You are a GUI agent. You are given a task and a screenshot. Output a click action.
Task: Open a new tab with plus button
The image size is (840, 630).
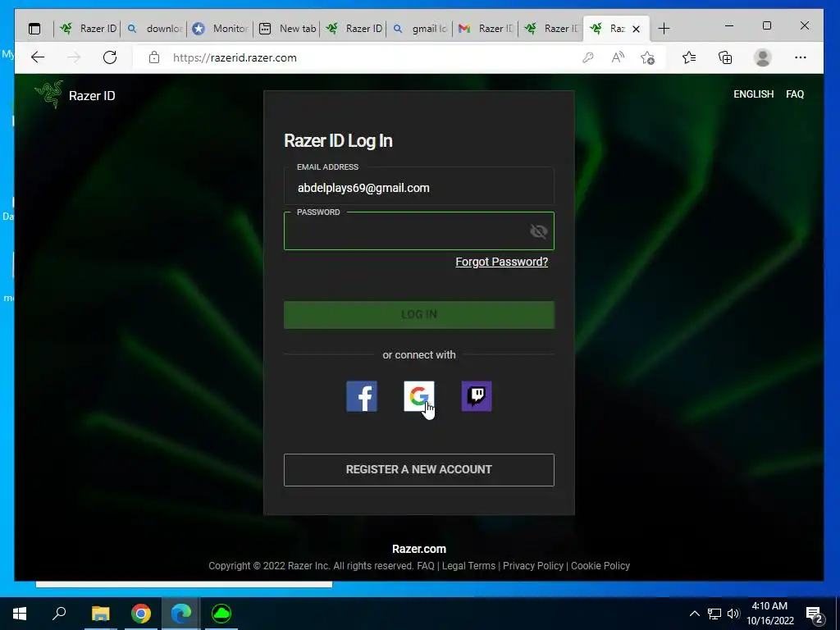click(664, 29)
